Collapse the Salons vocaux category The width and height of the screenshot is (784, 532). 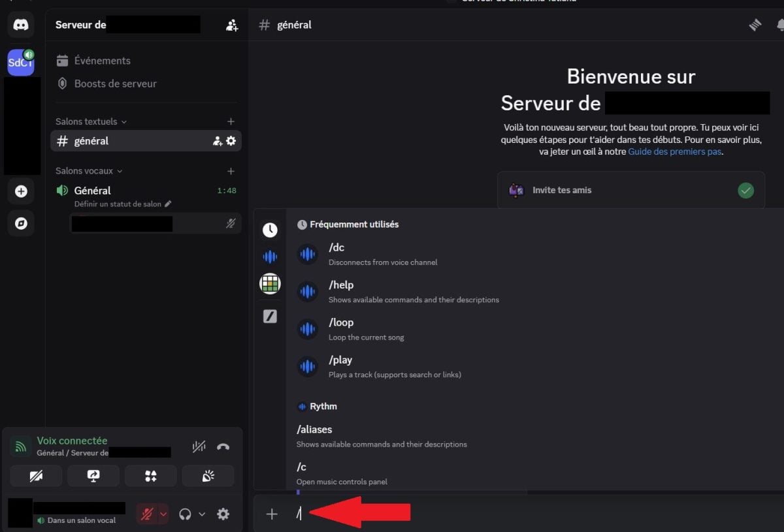[89, 171]
